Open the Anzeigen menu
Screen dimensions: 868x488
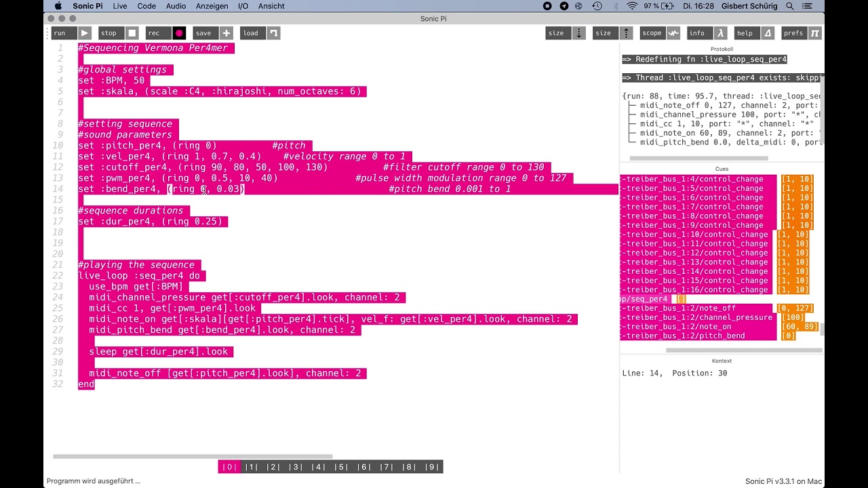212,6
